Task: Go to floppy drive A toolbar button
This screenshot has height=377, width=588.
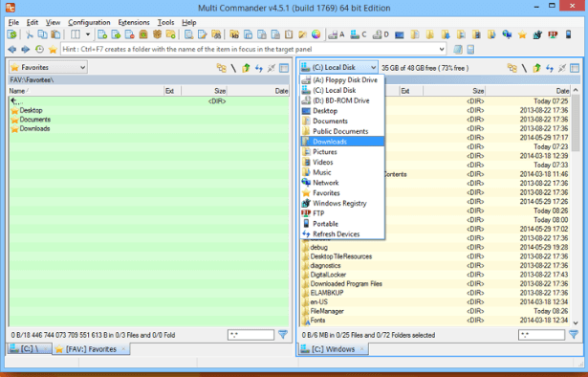Action: 336,34
